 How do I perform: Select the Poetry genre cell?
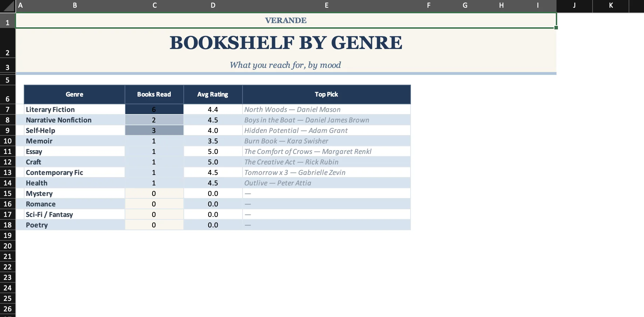pyautogui.click(x=75, y=225)
